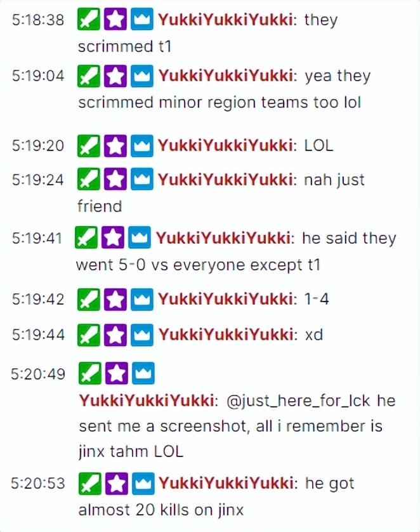Viewport: 420px width, 532px height.
Task: Open YukkiYukkiYukki username on 'LOL' message
Action: pos(226,145)
